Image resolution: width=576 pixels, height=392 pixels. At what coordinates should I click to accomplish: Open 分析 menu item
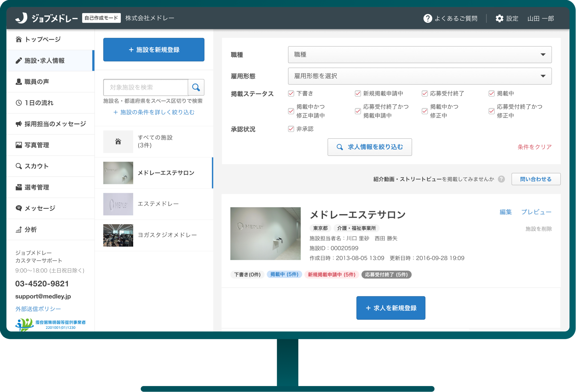51,230
